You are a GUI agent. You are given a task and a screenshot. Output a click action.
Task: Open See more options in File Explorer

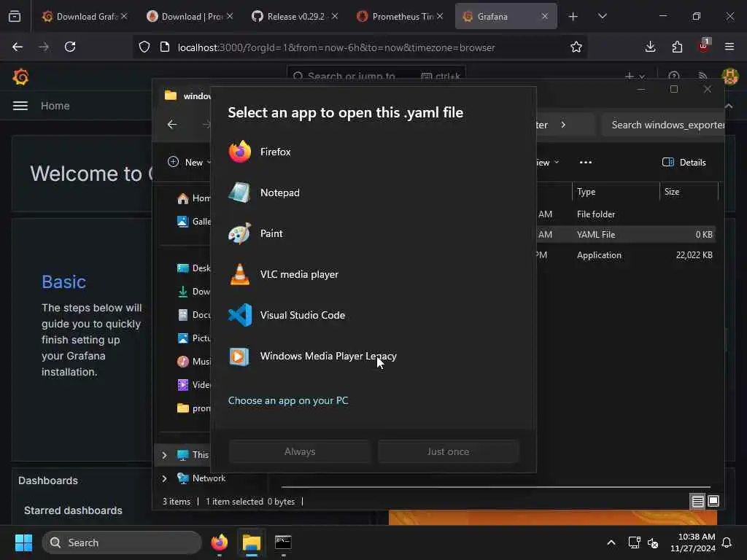pos(586,163)
